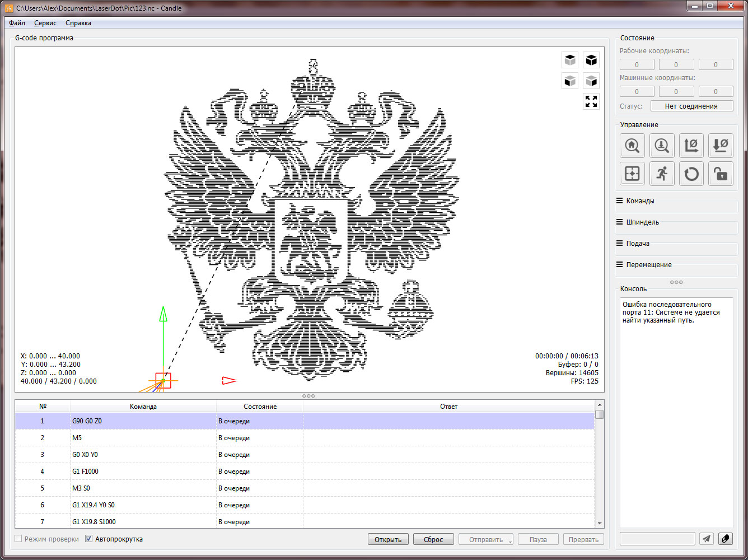Click the 00:00:00 / 00:06:13 time readout
Screen dimensions: 748x560
click(x=567, y=356)
